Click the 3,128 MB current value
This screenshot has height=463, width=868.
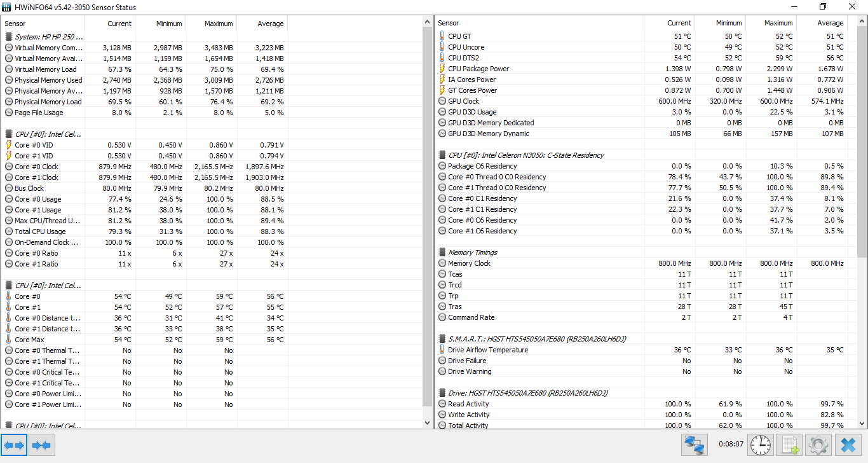(117, 48)
